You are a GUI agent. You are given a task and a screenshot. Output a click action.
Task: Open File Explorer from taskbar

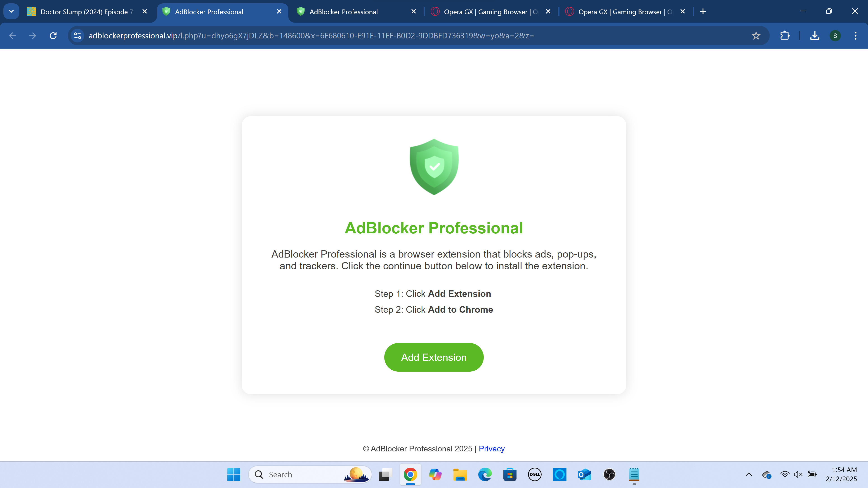[460, 474]
